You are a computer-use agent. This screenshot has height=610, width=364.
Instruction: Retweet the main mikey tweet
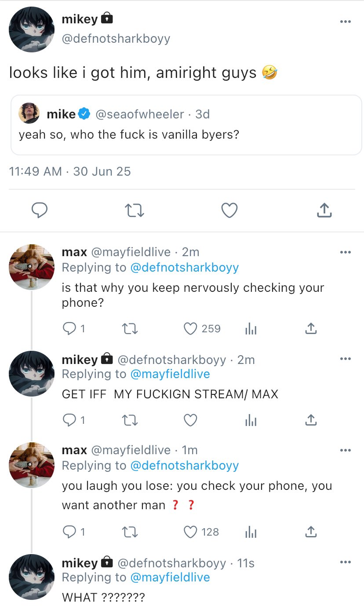[135, 211]
